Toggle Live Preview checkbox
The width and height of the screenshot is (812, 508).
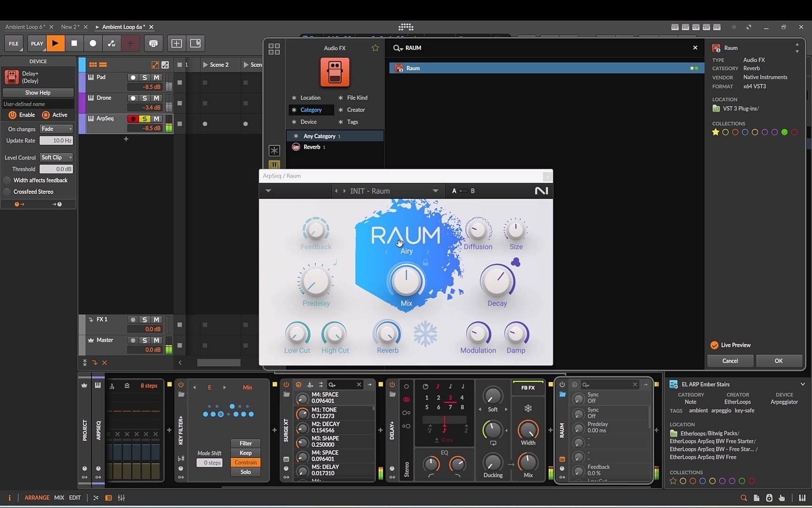coord(714,345)
